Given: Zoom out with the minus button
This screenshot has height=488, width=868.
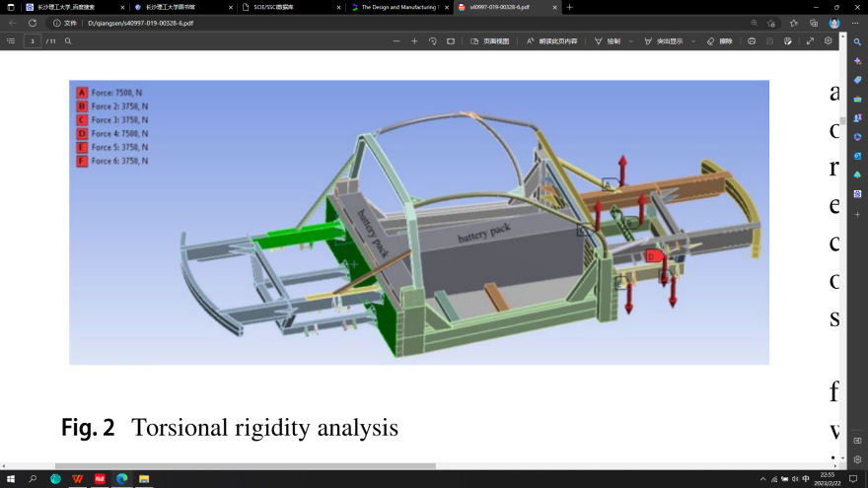Looking at the screenshot, I should [x=397, y=41].
